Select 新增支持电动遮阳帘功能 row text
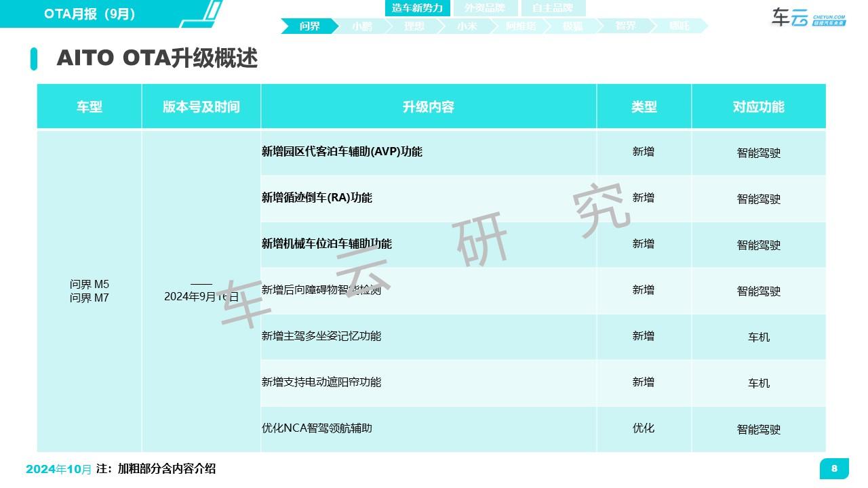 [321, 382]
